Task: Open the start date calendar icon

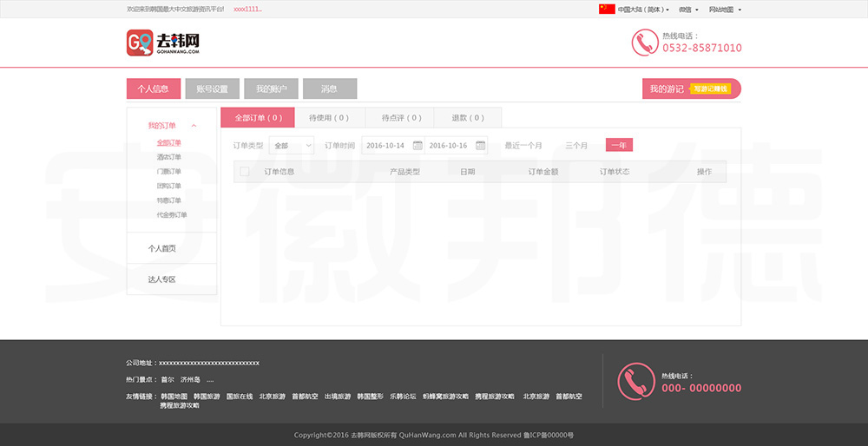Action: pos(418,146)
